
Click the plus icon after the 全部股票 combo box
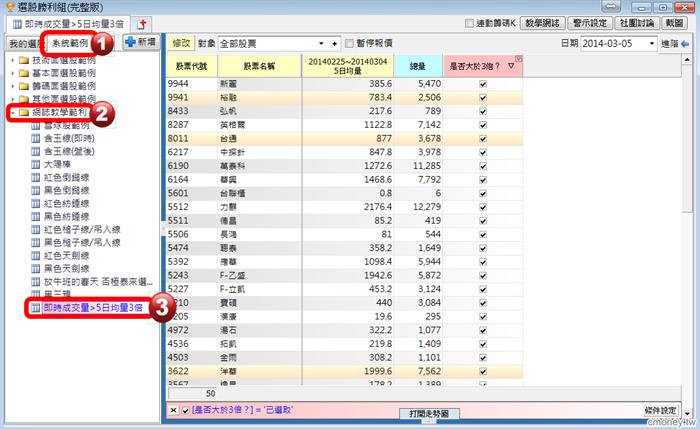(334, 44)
